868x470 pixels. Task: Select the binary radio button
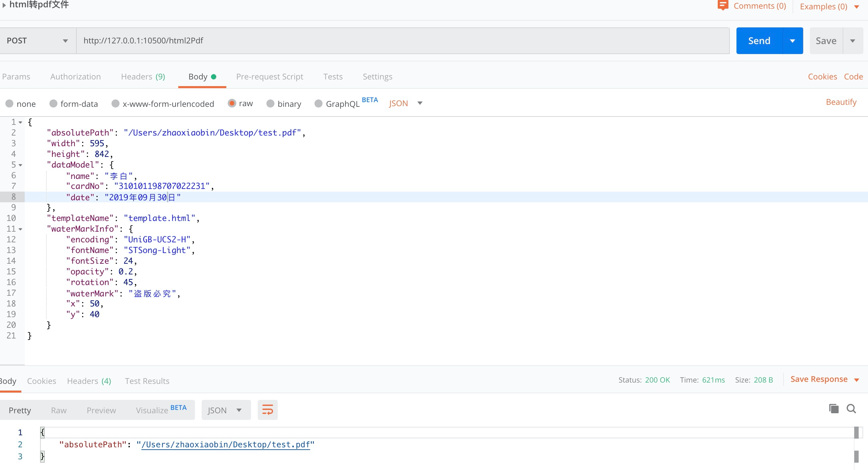click(270, 103)
